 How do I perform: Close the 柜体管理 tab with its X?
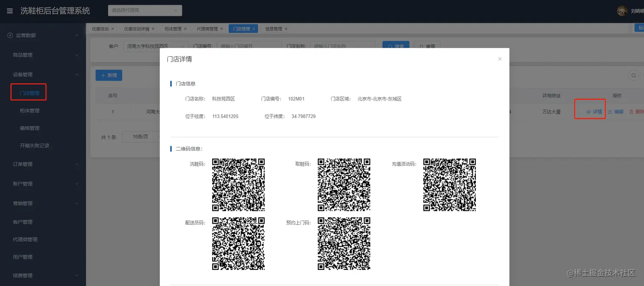click(185, 29)
